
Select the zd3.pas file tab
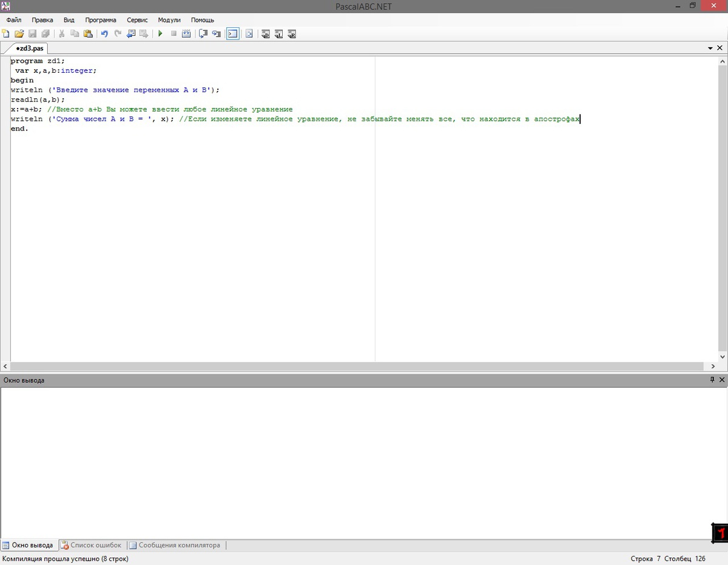click(30, 48)
